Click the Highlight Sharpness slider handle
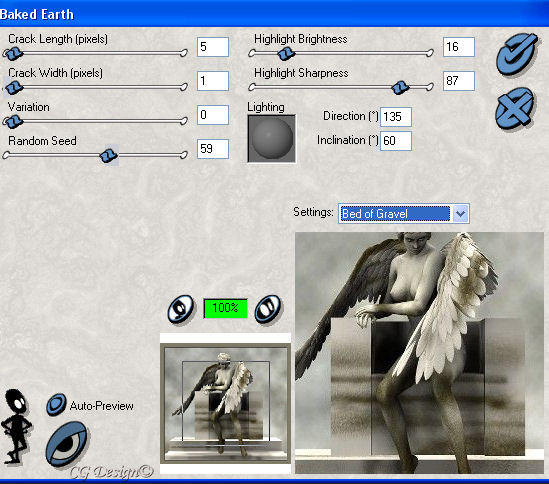 click(x=399, y=88)
